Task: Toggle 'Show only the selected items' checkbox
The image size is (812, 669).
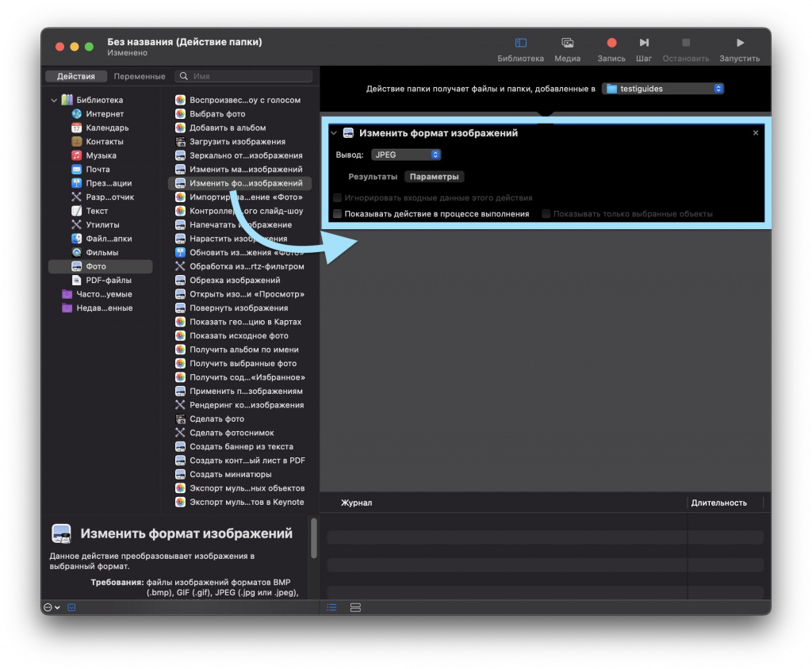Action: click(x=546, y=214)
